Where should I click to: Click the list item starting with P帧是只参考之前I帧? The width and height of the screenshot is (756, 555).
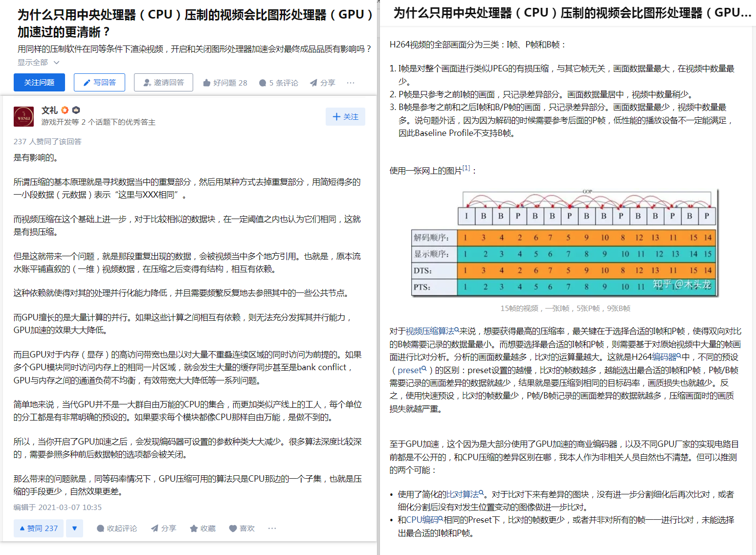(x=545, y=94)
